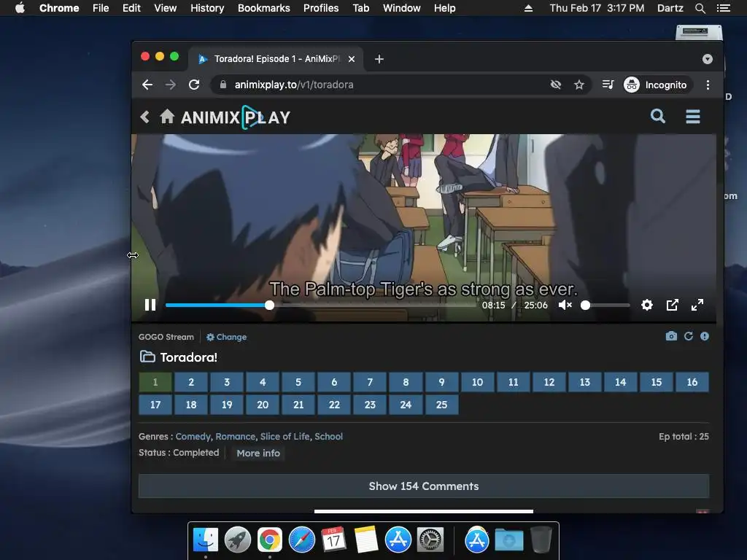Take a screenshot with camera icon

point(671,336)
